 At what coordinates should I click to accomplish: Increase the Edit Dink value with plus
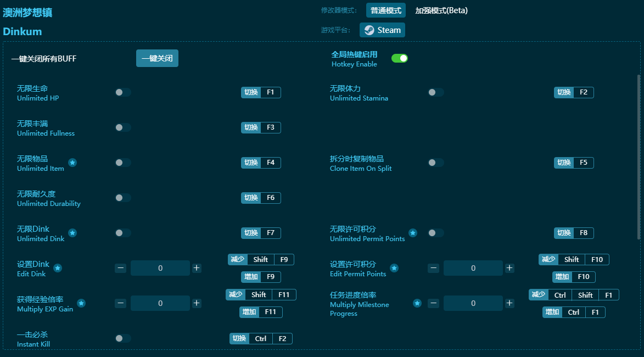[x=197, y=268]
